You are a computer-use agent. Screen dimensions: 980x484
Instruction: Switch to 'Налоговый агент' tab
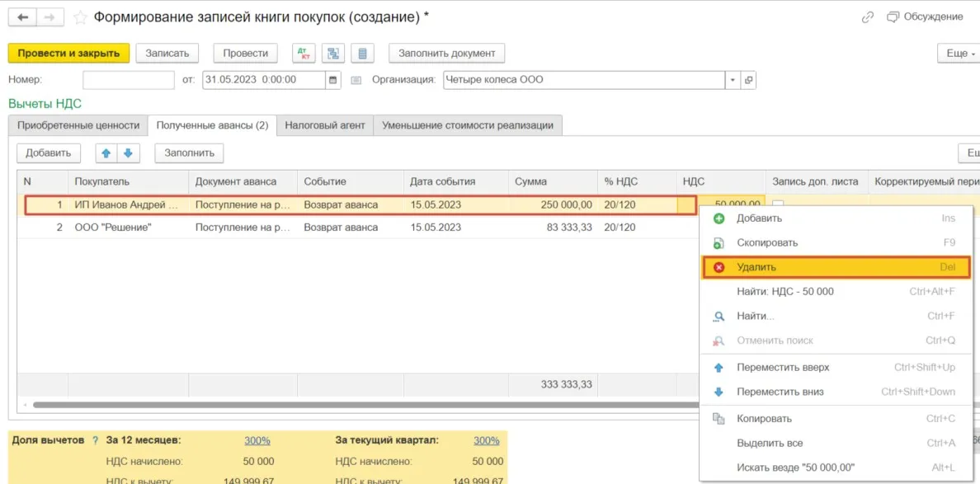(324, 125)
